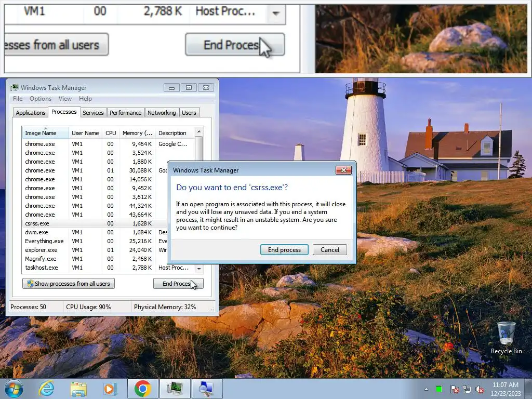The height and width of the screenshot is (399, 532).
Task: Switch to the Processes tab
Action: click(64, 112)
